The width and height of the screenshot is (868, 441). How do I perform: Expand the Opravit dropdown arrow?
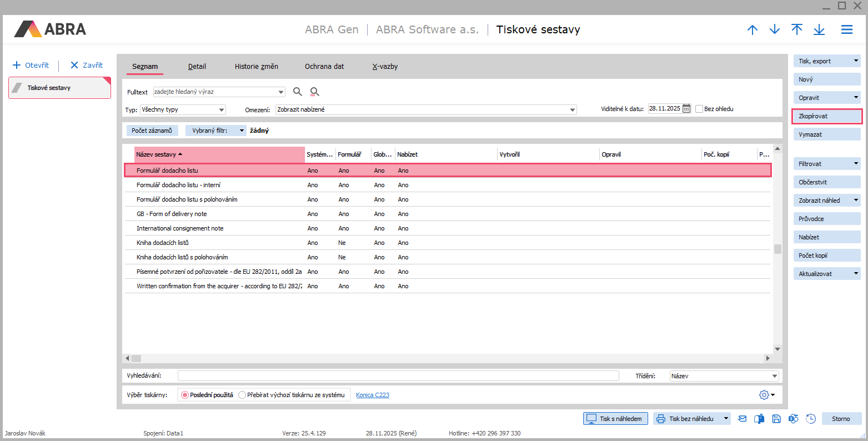[x=856, y=98]
